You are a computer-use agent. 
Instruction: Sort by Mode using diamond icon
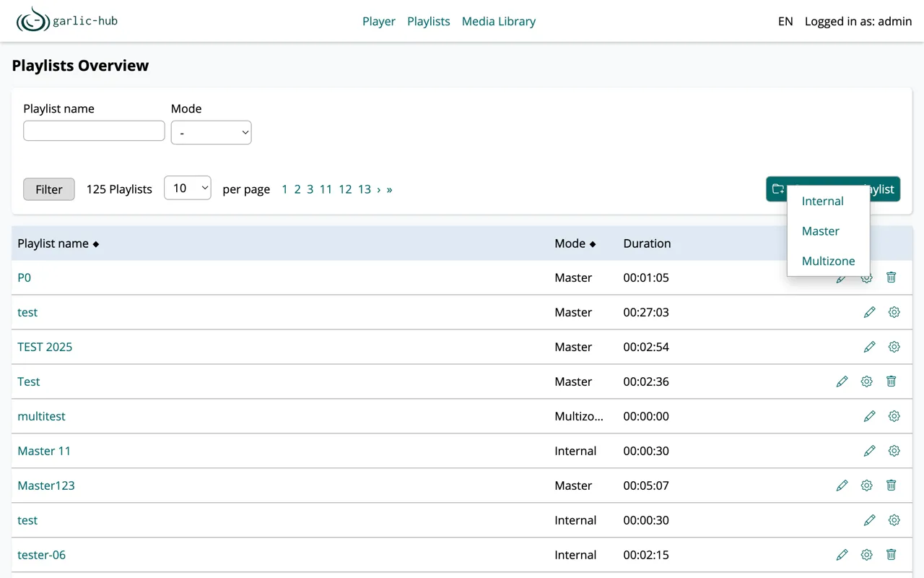pos(593,244)
